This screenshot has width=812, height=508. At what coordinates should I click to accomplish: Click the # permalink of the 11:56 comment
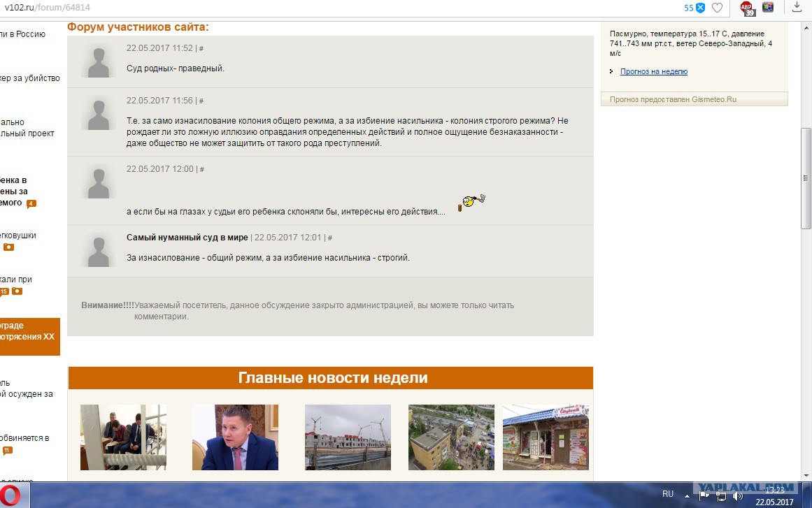201,101
